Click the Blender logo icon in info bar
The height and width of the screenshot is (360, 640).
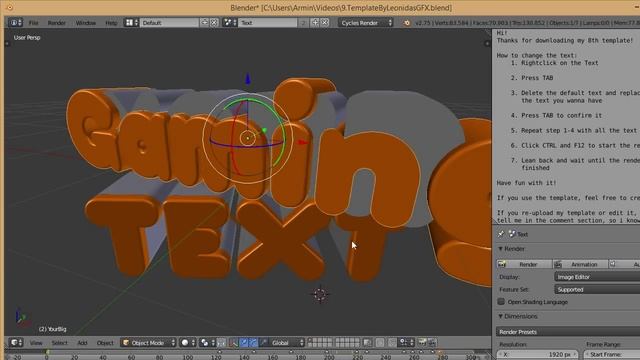pos(407,23)
